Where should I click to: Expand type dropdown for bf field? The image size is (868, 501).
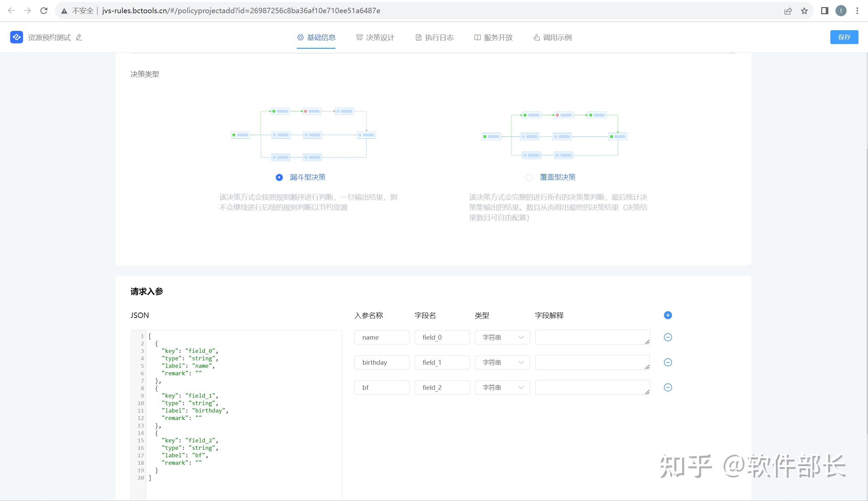[502, 387]
